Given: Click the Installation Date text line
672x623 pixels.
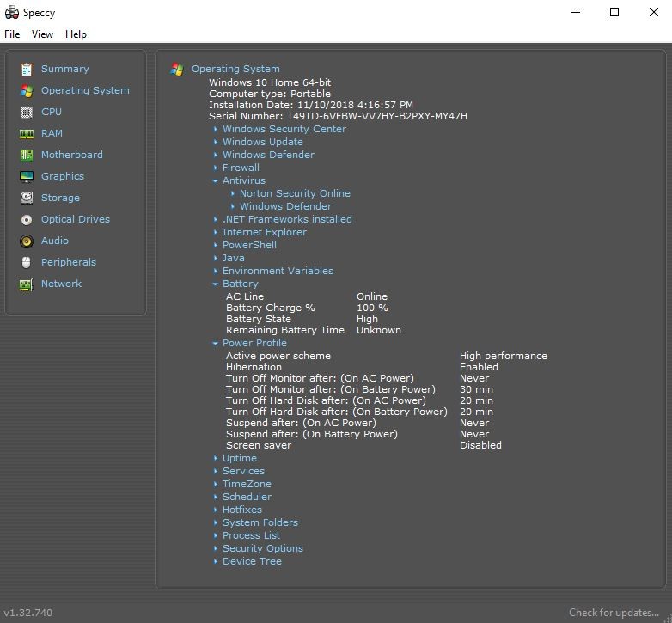Looking at the screenshot, I should 311,105.
